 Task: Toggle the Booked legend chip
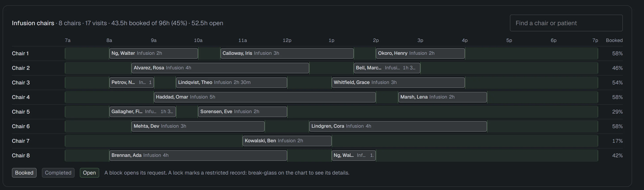24,173
